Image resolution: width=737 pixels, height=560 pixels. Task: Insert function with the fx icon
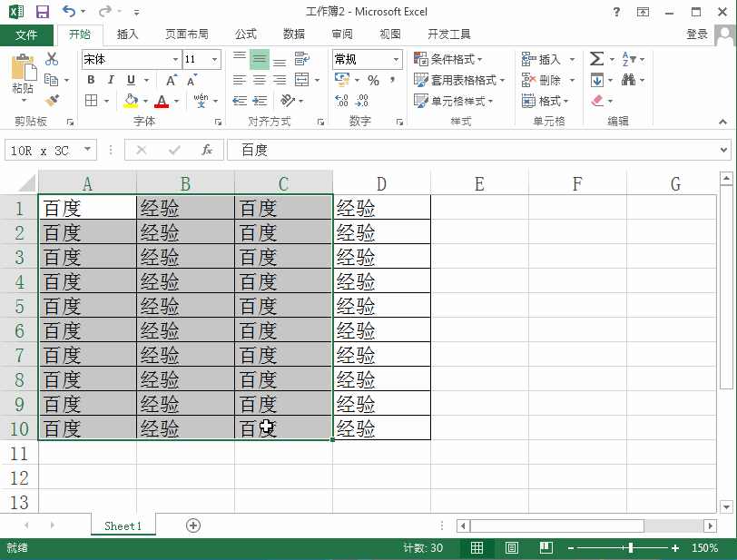tap(206, 150)
